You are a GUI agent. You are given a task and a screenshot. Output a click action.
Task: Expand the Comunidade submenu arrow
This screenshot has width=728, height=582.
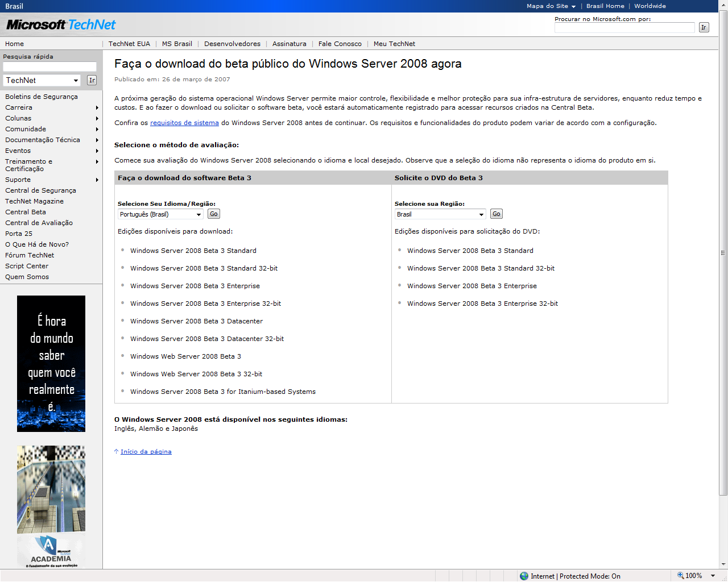(97, 129)
